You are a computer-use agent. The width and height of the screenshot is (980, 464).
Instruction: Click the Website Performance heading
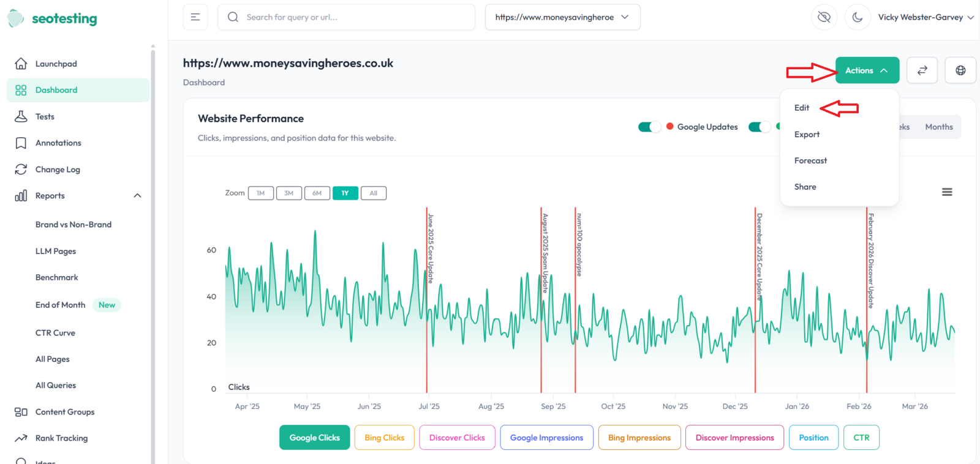pyautogui.click(x=251, y=119)
